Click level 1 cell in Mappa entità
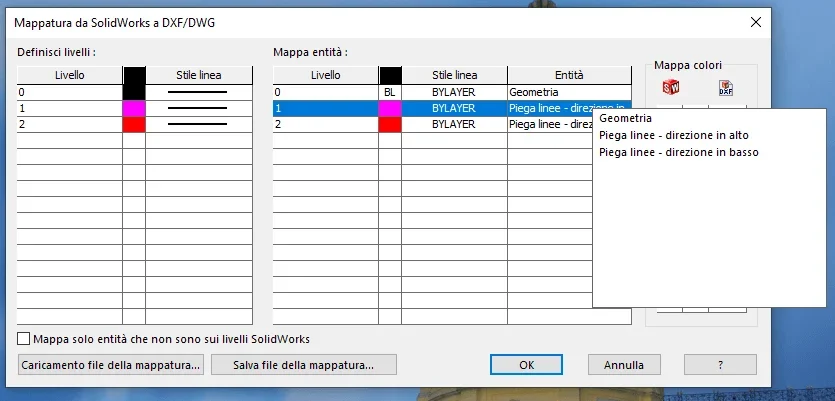 [325, 108]
